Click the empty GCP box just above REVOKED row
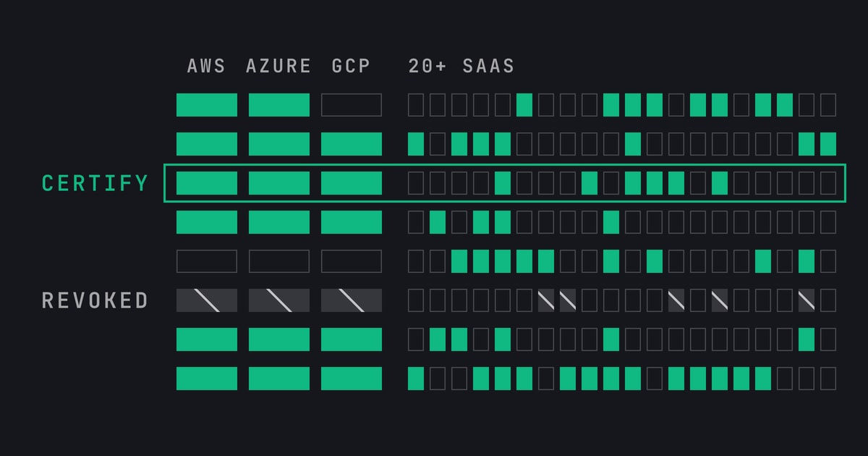868x456 pixels. [352, 261]
